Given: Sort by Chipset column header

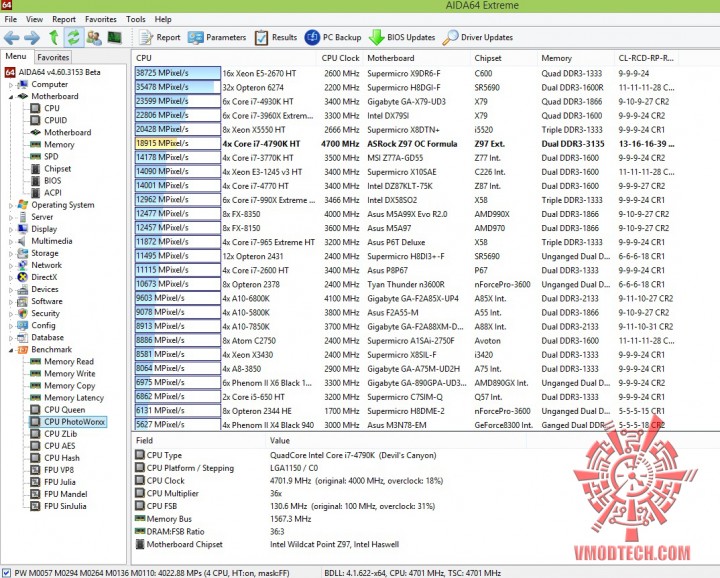Looking at the screenshot, I should pos(503,58).
